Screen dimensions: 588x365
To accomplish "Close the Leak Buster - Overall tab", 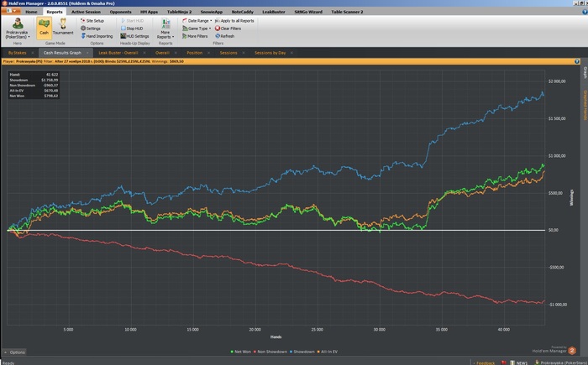I will click(144, 53).
